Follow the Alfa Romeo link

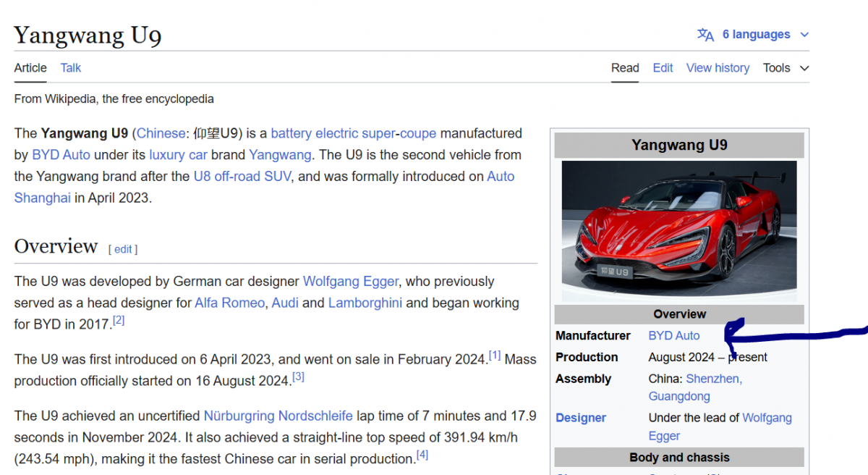[x=229, y=303]
